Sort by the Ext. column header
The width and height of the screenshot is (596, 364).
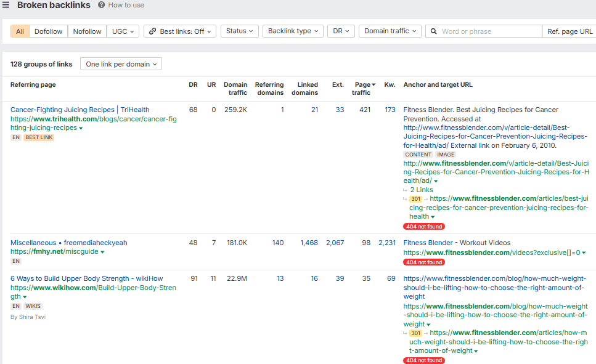[338, 84]
